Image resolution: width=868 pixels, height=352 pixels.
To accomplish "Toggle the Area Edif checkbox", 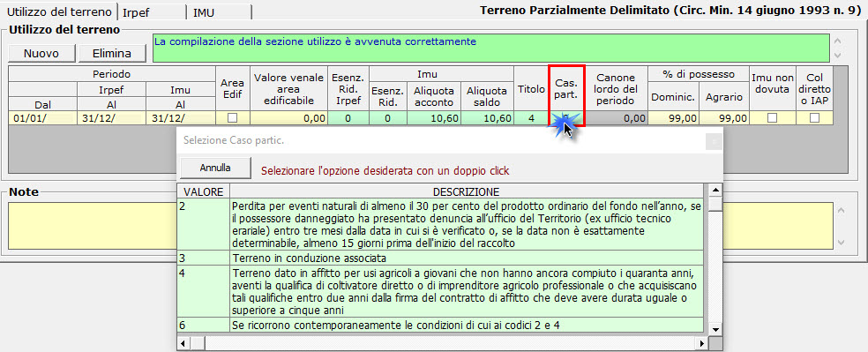I will coord(233,117).
